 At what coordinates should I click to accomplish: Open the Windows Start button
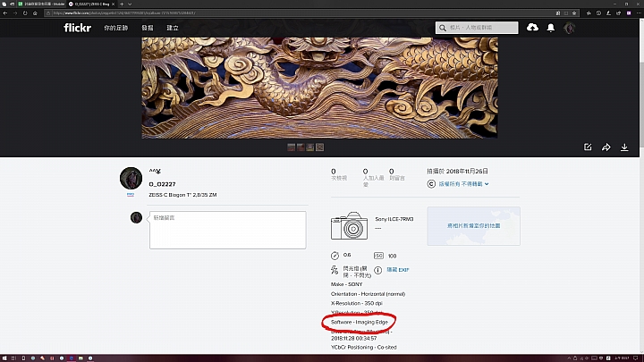click(4, 358)
